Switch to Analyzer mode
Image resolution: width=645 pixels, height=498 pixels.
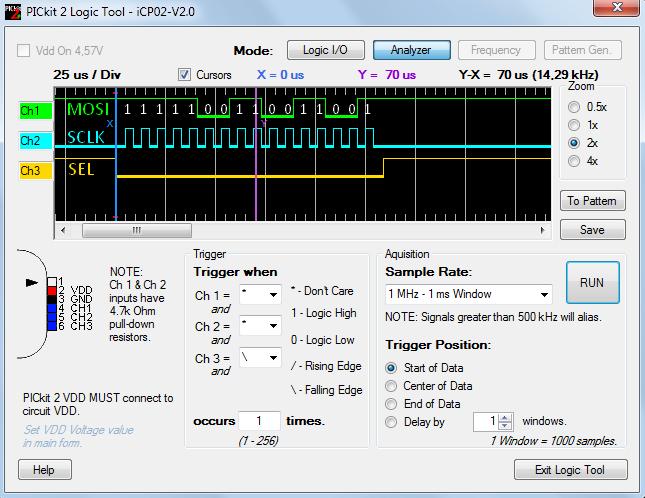click(x=411, y=50)
